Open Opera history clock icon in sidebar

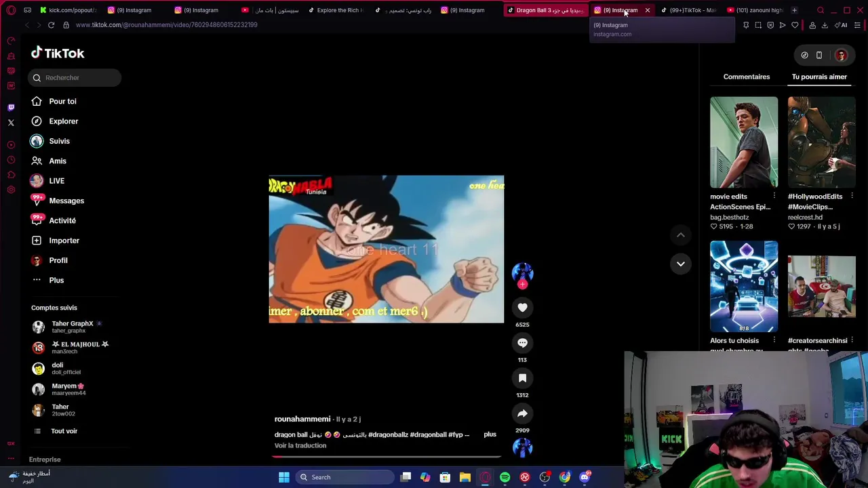tap(11, 160)
